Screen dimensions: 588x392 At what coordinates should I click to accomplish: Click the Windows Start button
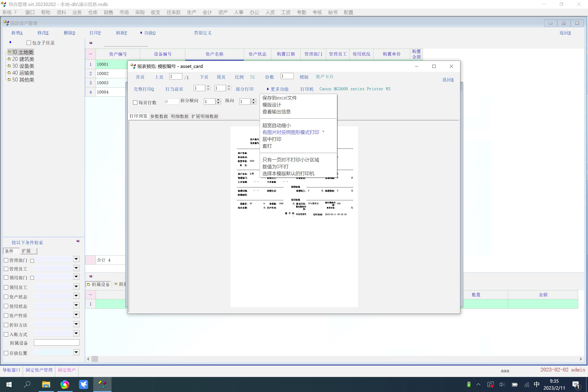pos(9,384)
